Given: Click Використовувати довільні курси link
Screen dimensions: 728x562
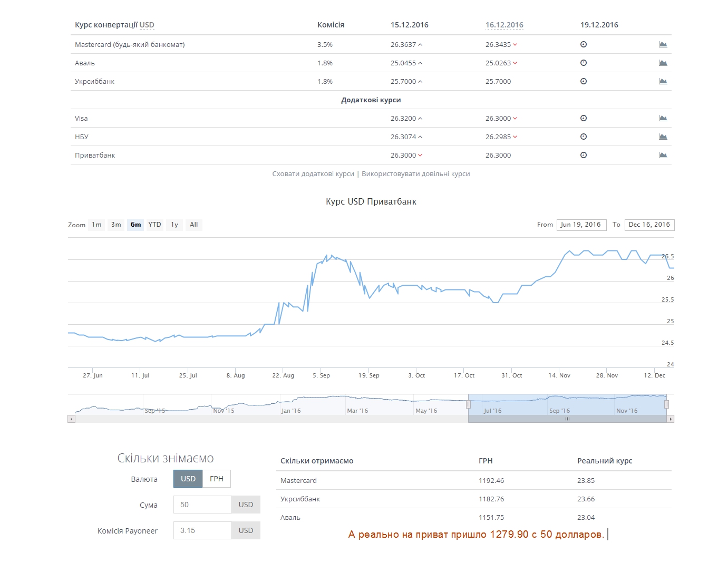Looking at the screenshot, I should (415, 174).
